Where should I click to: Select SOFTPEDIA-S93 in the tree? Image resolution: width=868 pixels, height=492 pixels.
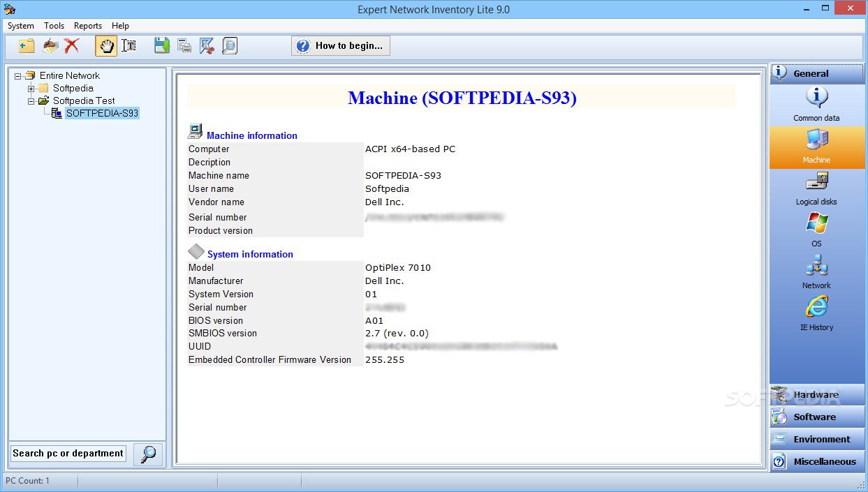[102, 113]
